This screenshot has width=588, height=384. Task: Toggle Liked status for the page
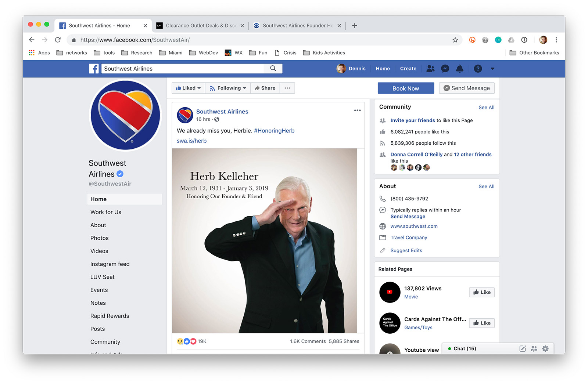coord(188,88)
